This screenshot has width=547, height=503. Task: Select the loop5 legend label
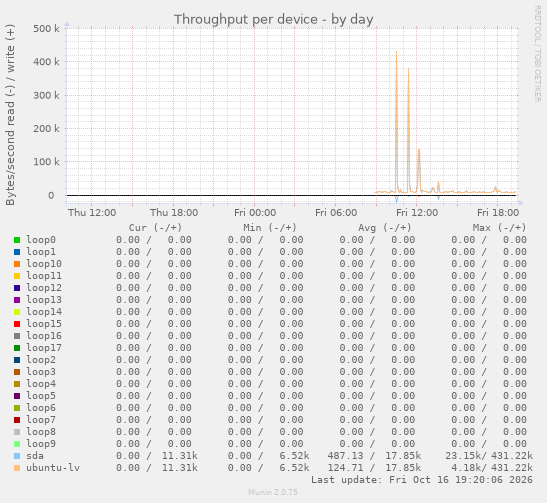coord(41,396)
